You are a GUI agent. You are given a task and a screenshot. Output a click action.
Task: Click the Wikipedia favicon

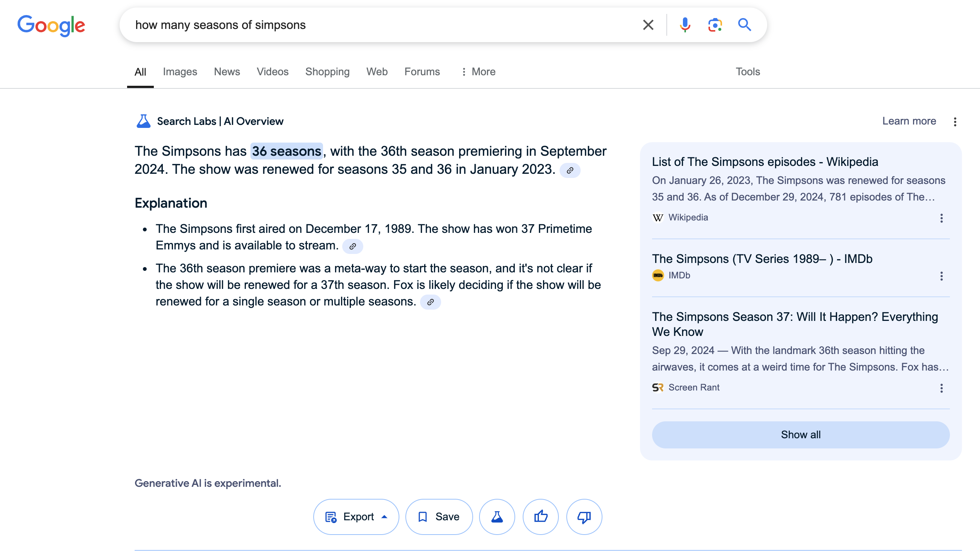(657, 217)
